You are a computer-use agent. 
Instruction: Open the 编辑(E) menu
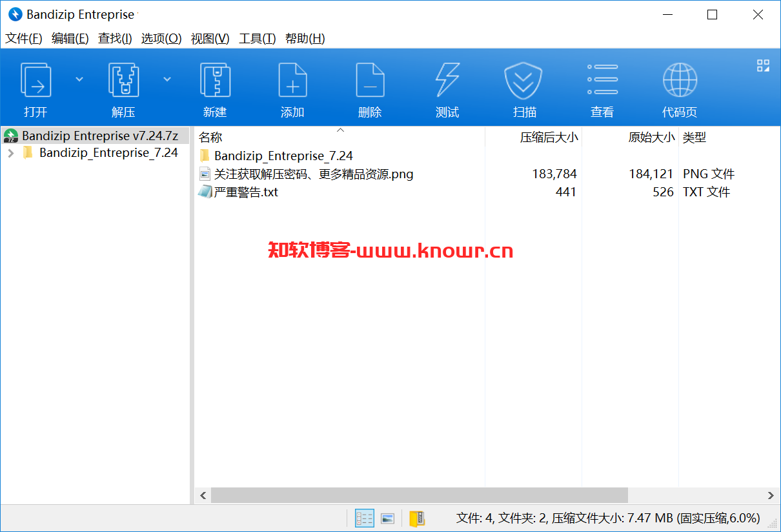[70, 39]
